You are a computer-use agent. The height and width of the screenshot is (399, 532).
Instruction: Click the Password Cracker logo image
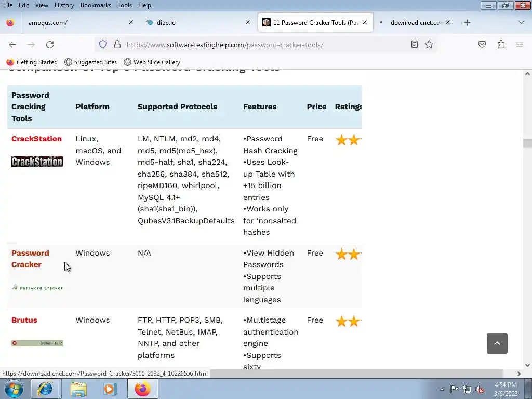point(37,288)
